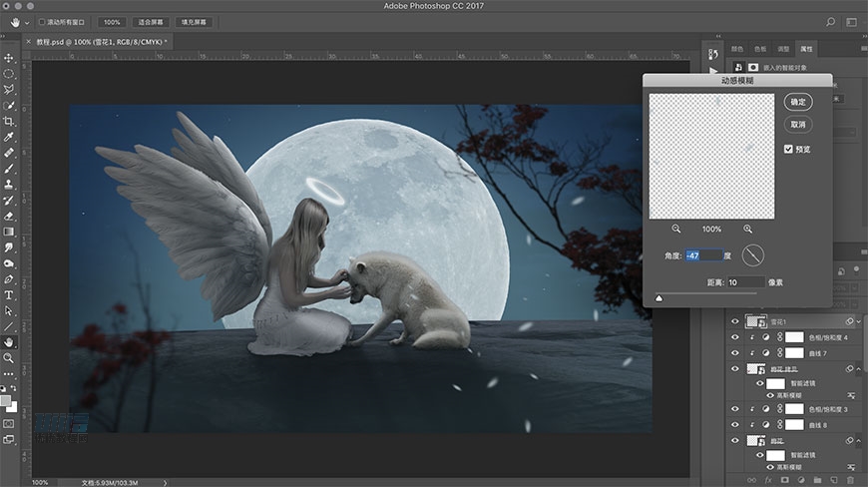Select the Polygonal Lasso tool

[9, 90]
